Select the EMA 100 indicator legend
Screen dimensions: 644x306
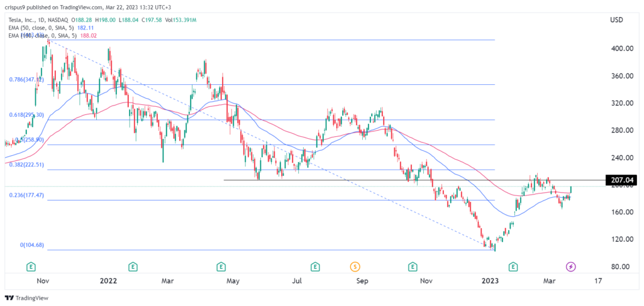[x=43, y=36]
